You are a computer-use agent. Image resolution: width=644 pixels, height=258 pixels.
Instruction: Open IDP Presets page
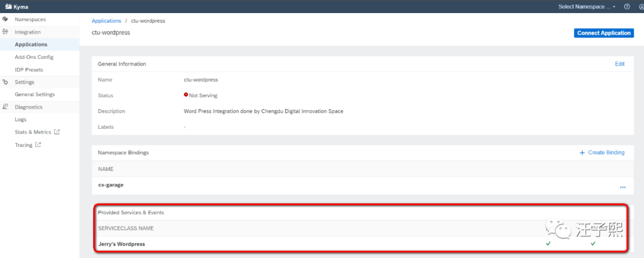(29, 70)
